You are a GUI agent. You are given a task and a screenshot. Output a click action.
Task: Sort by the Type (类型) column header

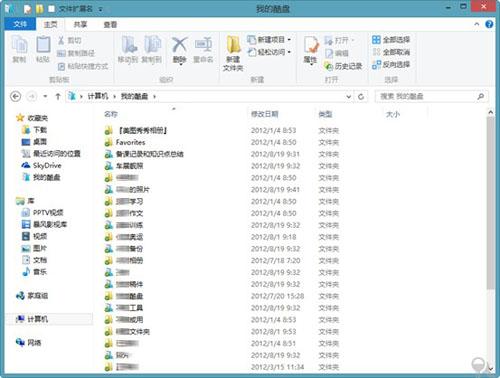pyautogui.click(x=325, y=114)
